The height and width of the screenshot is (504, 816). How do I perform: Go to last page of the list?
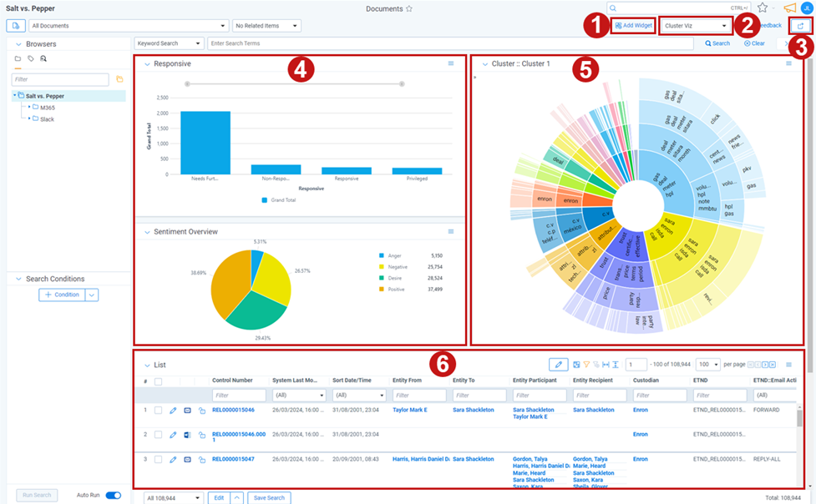tap(773, 365)
